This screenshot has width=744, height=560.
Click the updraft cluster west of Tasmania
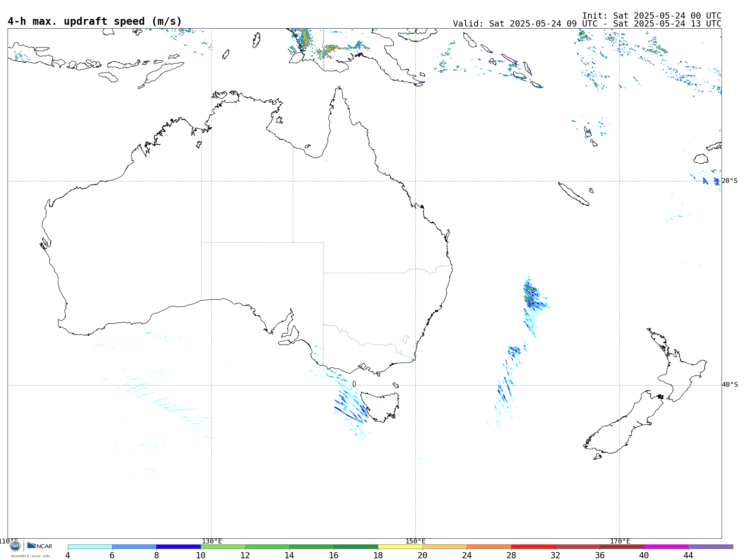[352, 408]
